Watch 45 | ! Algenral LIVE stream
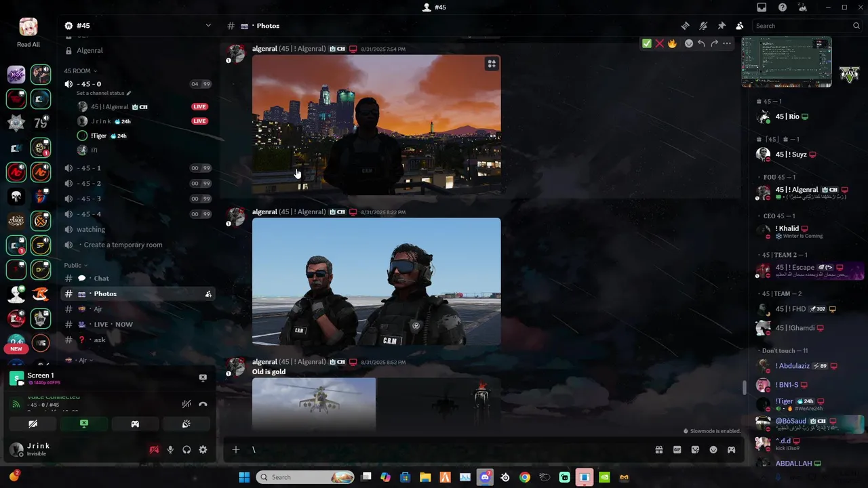868x488 pixels. (199, 106)
